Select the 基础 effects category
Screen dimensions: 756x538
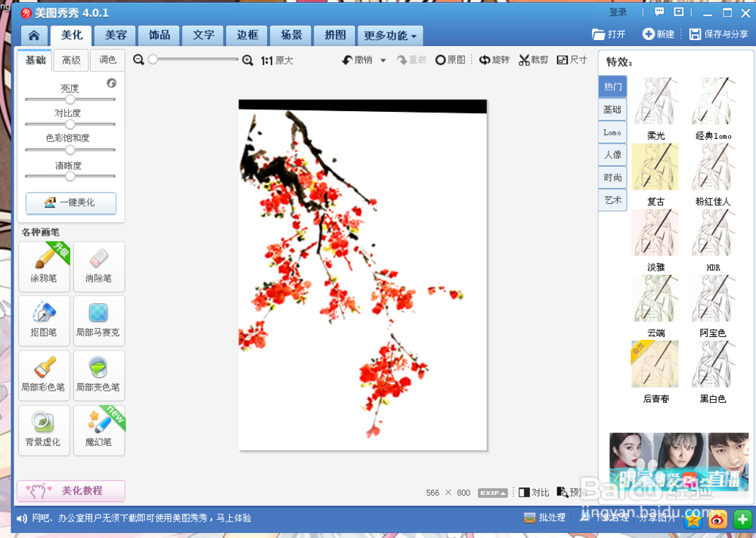point(613,110)
